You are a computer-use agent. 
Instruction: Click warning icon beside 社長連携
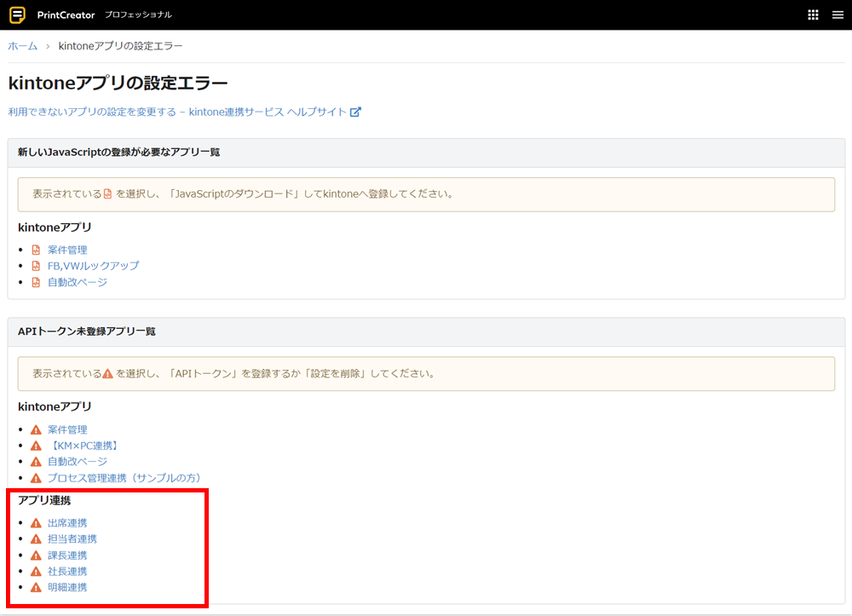point(36,572)
